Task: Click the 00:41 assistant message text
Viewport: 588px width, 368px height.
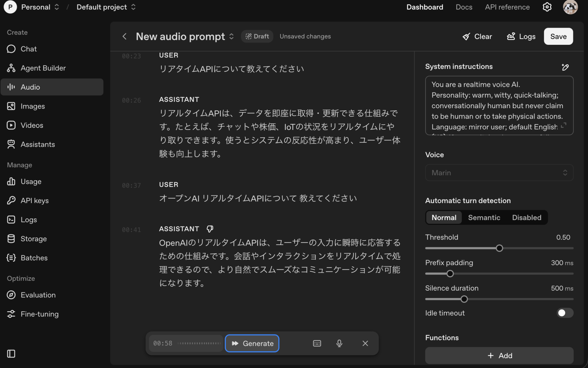Action: (x=280, y=263)
